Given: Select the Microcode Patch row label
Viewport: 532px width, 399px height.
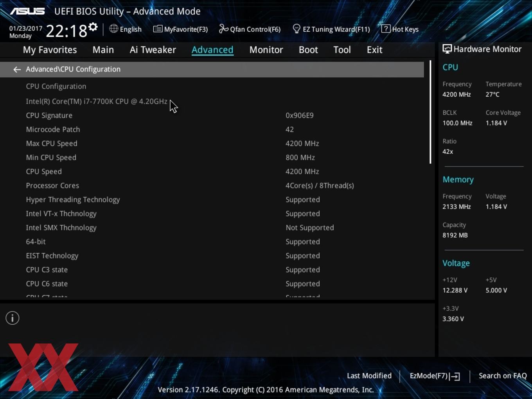Looking at the screenshot, I should [x=53, y=129].
